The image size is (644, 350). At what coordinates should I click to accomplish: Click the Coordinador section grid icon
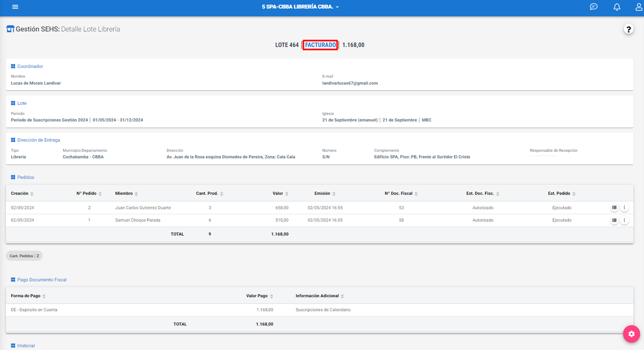[13, 66]
